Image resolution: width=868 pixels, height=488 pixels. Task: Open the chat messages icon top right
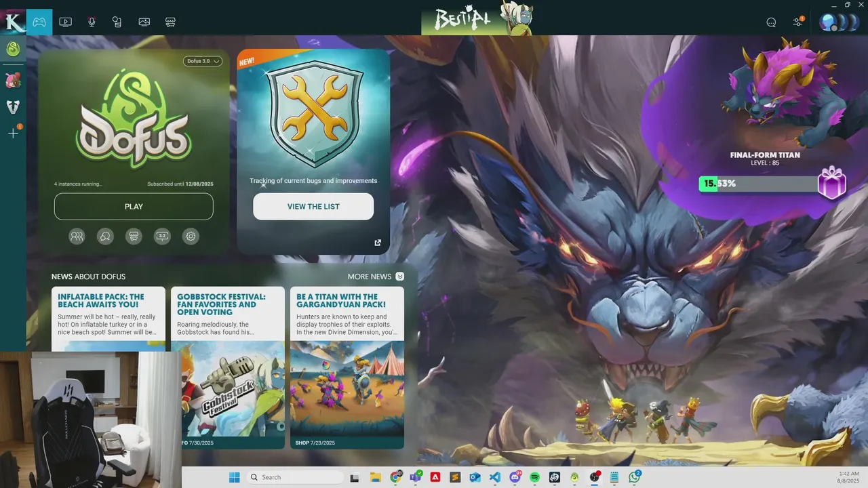[x=771, y=22]
